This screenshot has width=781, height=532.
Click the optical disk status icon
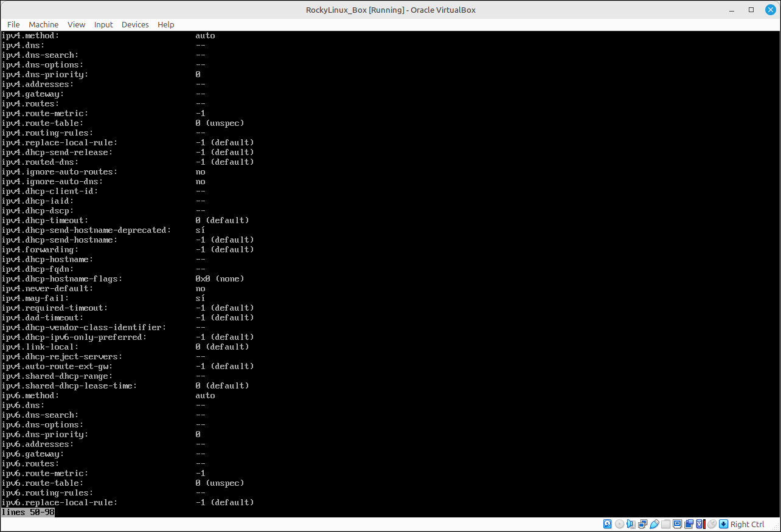620,524
